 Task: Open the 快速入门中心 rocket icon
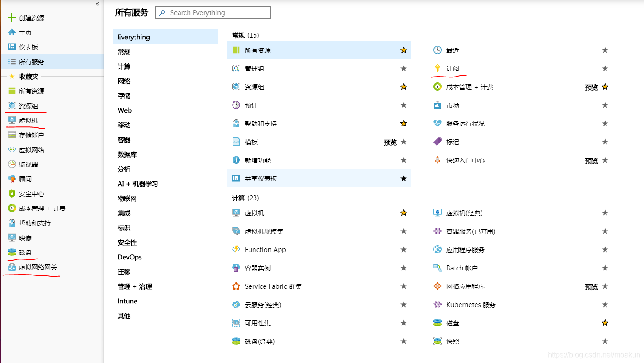pyautogui.click(x=438, y=160)
